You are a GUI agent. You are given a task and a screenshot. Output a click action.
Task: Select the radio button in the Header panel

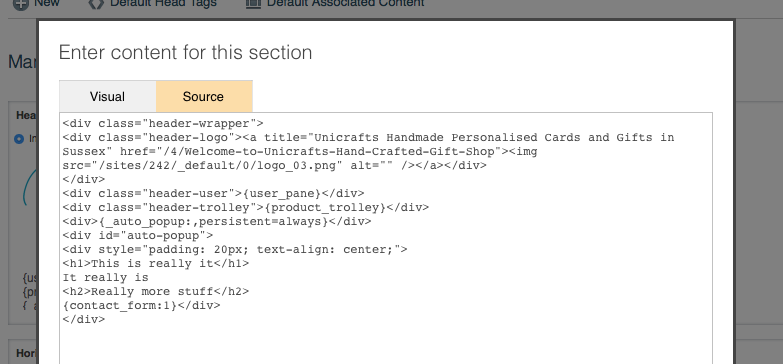point(19,139)
